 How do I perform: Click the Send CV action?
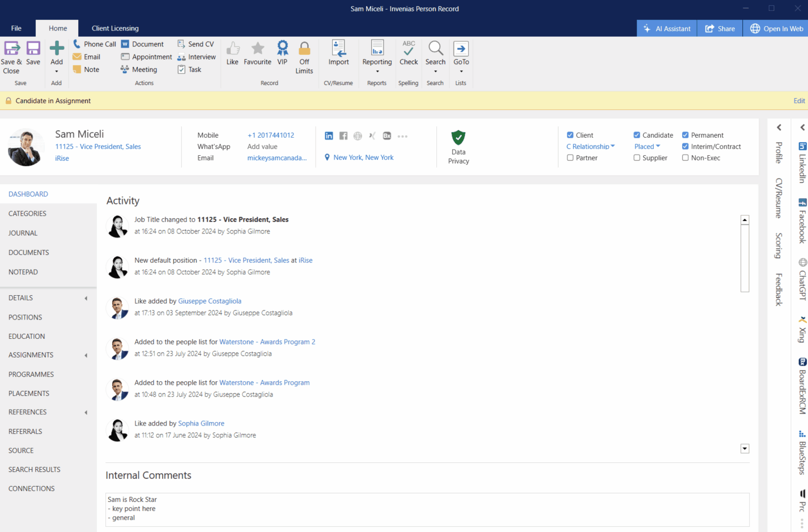[x=195, y=44]
